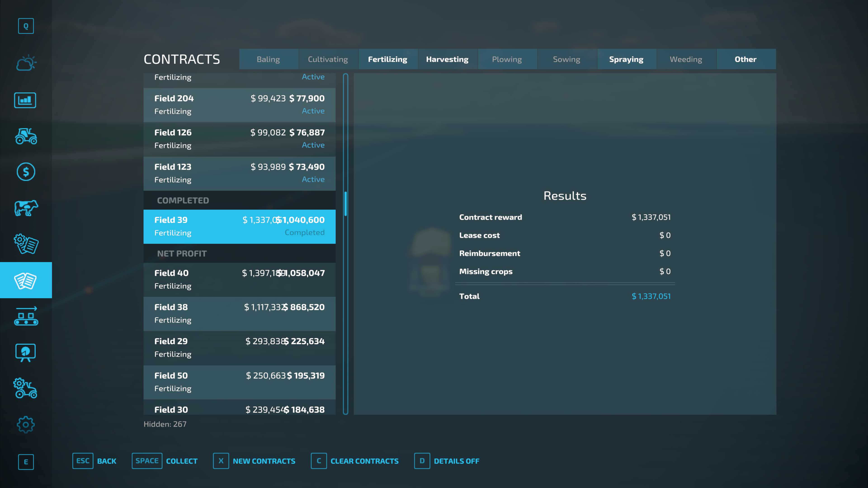Click the contract list scrollbar handle

point(345,204)
